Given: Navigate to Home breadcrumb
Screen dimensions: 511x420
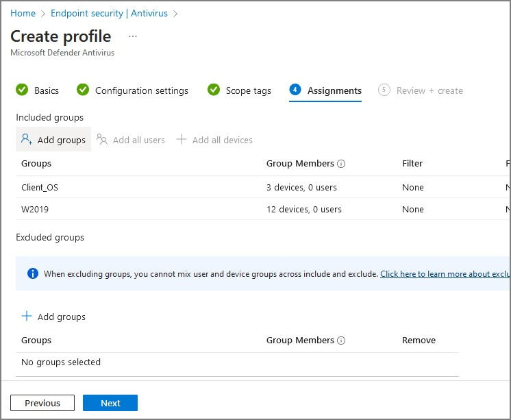Looking at the screenshot, I should (x=23, y=14).
